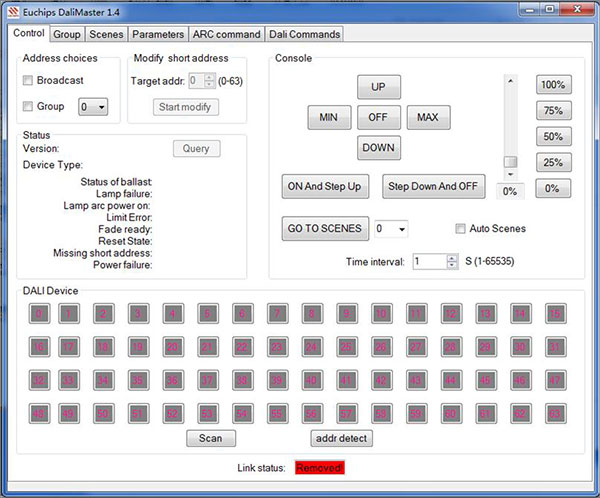Pick DALI device 31 icon
Screen dimensions: 600x498
(x=553, y=347)
